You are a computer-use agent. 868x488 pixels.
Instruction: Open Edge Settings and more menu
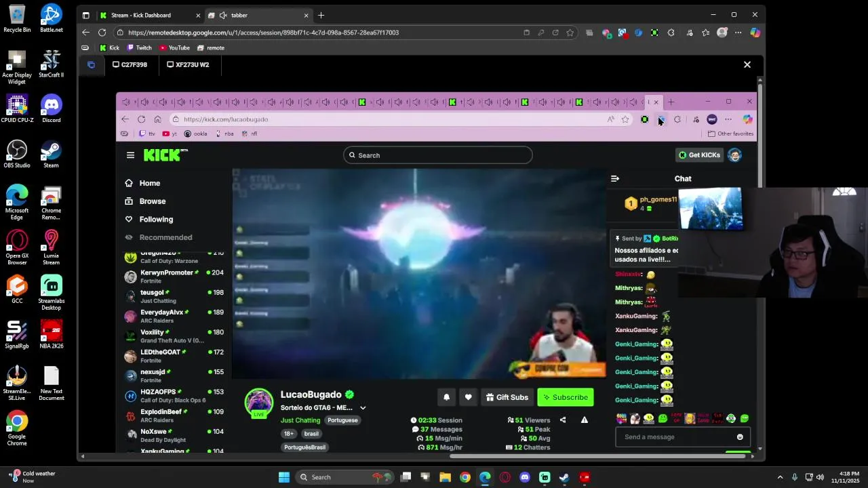[x=738, y=33]
